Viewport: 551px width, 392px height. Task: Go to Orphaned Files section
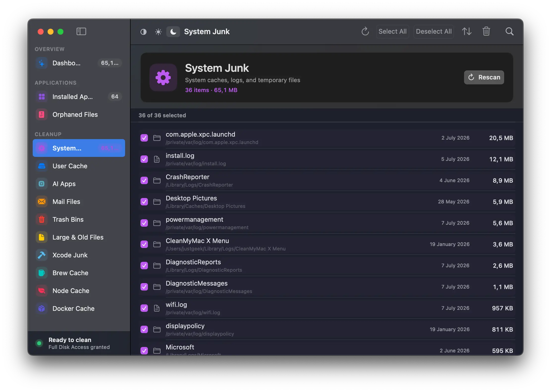(x=79, y=115)
